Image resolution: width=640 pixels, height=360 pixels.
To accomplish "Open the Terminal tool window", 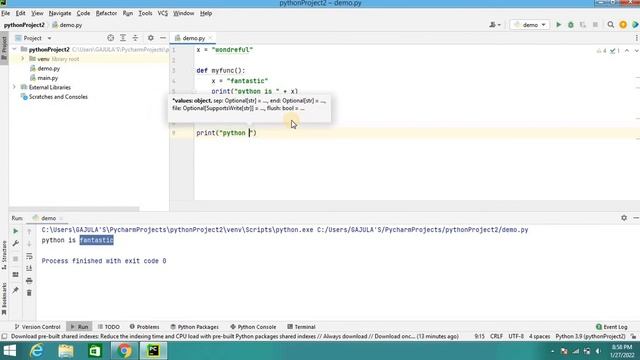I will tap(301, 327).
